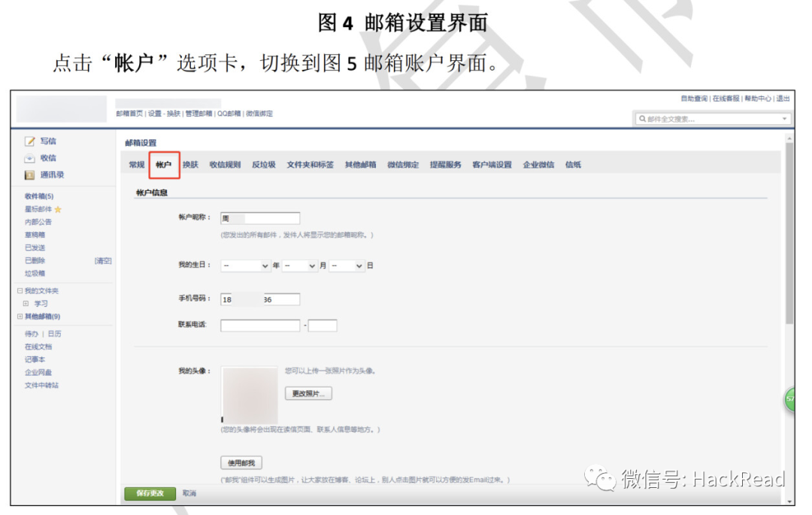
Task: Expand the 其他邮箱(9) group
Action: [20, 317]
